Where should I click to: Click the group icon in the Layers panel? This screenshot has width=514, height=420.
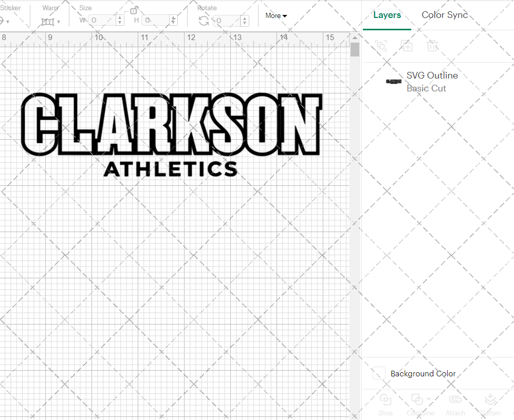[x=381, y=46]
